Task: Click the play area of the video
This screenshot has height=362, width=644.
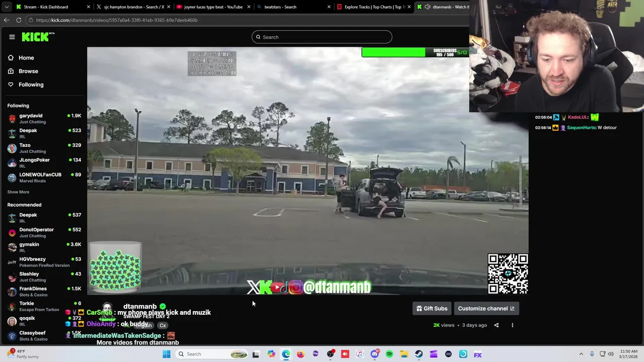Action: (307, 171)
